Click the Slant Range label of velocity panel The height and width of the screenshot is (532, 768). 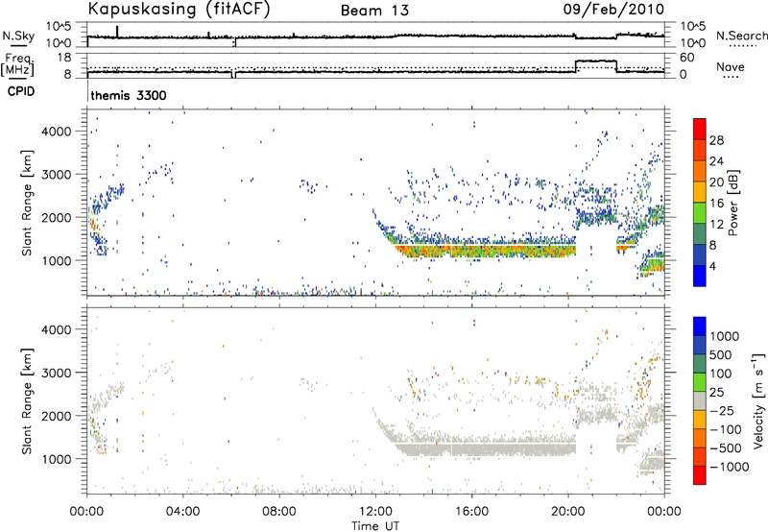pos(27,401)
